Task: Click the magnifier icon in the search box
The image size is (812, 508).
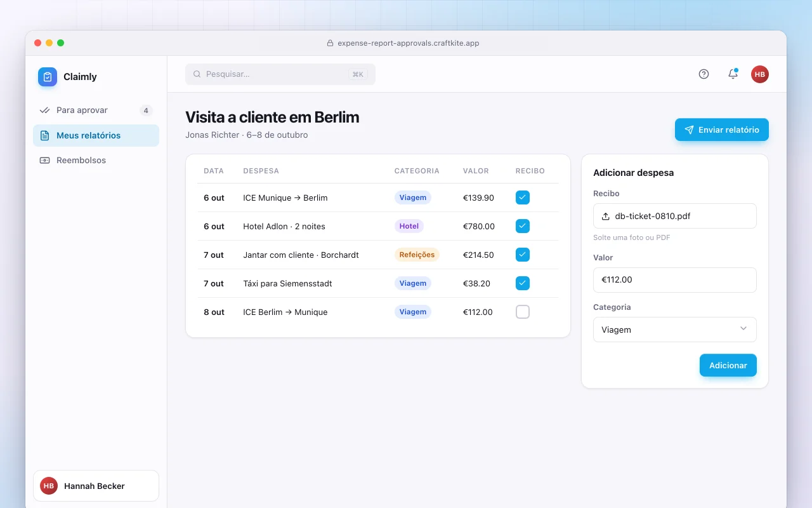Action: [x=197, y=74]
